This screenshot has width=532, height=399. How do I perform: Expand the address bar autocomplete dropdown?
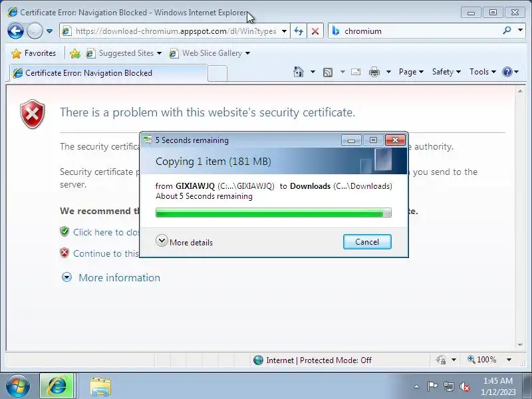pyautogui.click(x=285, y=31)
